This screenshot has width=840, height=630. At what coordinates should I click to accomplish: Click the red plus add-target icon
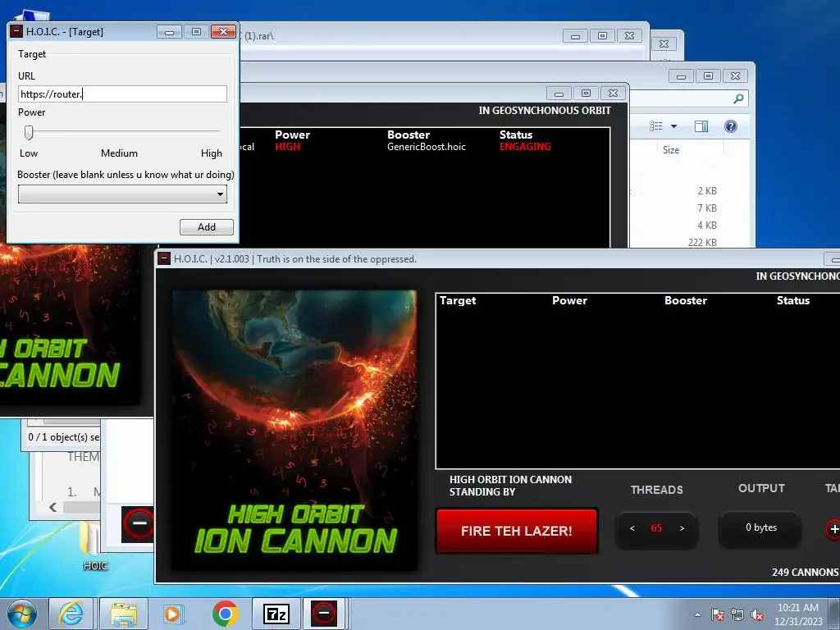pyautogui.click(x=833, y=529)
